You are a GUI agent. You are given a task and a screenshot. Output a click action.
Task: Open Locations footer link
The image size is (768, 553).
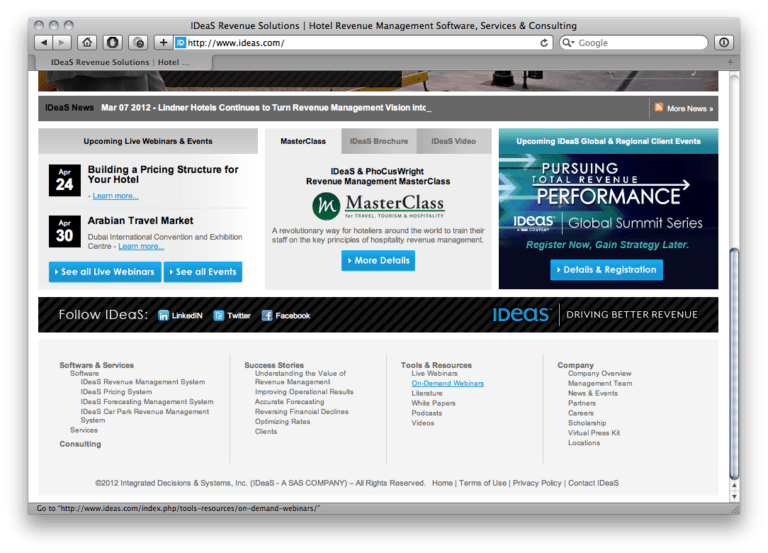tap(584, 443)
